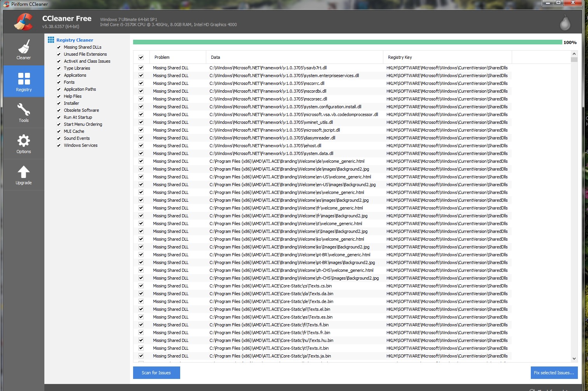The image size is (588, 391).
Task: Click the Registry Cleaner grid icon
Action: (x=51, y=40)
